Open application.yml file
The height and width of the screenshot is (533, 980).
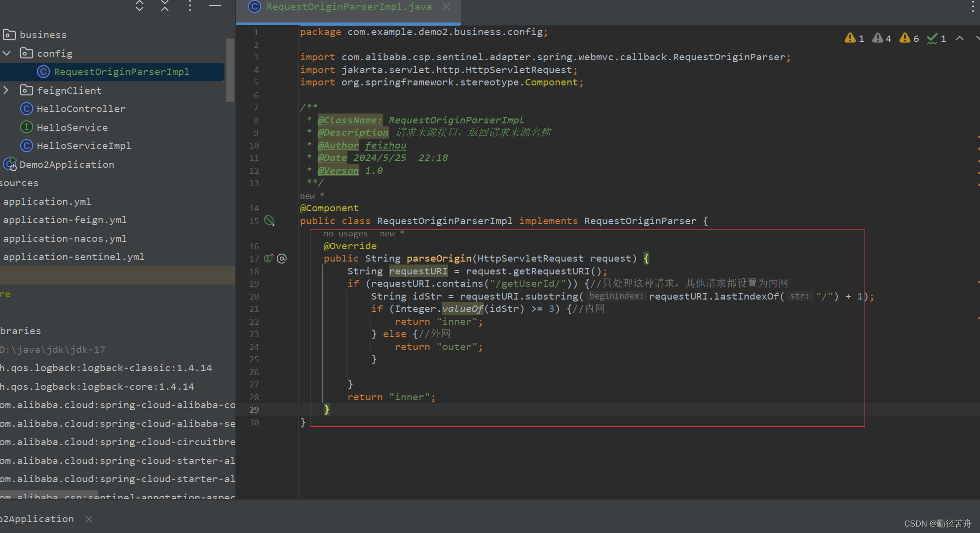[47, 201]
